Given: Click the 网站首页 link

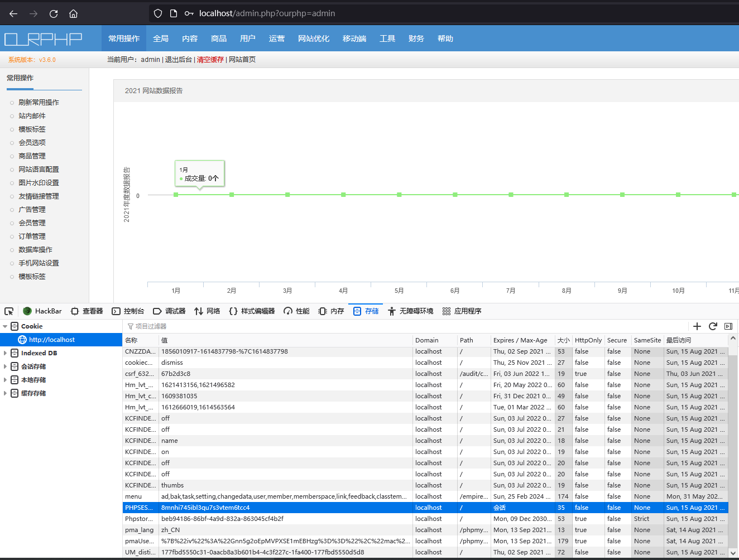Looking at the screenshot, I should point(242,60).
